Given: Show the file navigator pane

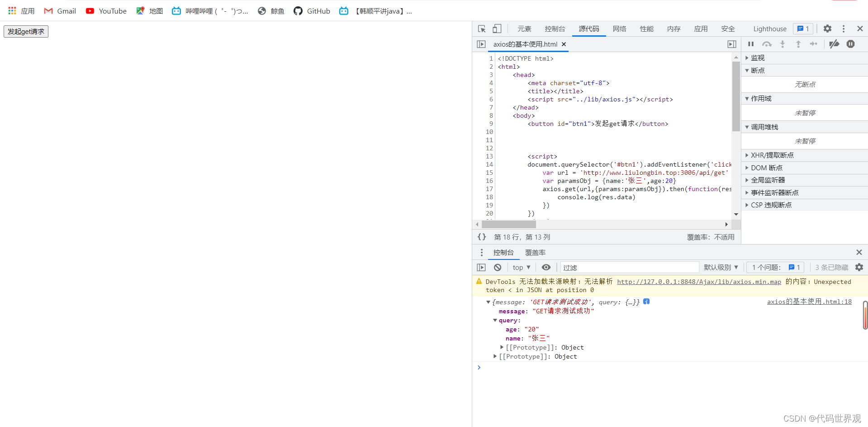Looking at the screenshot, I should pos(481,44).
